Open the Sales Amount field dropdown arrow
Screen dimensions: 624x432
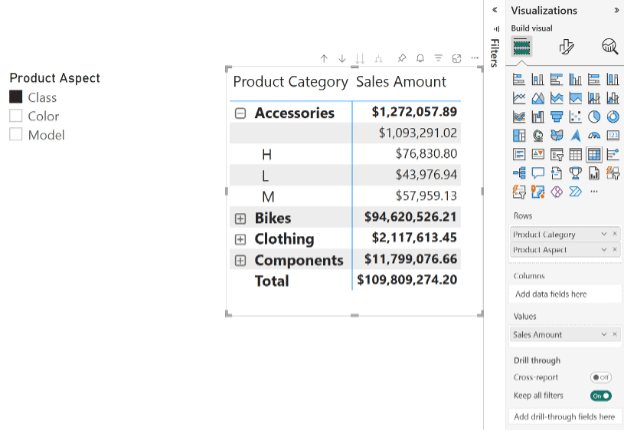tap(604, 335)
